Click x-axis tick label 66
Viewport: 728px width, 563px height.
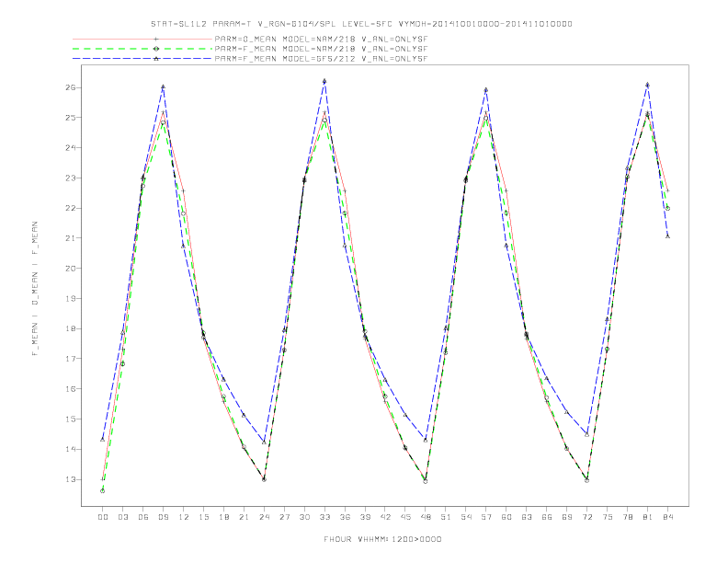click(547, 517)
